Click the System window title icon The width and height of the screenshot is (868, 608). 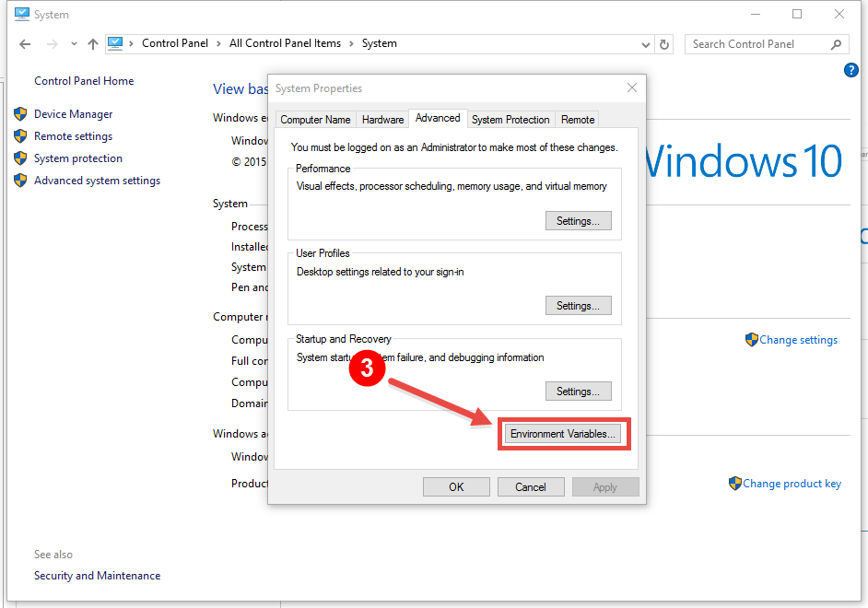click(21, 14)
